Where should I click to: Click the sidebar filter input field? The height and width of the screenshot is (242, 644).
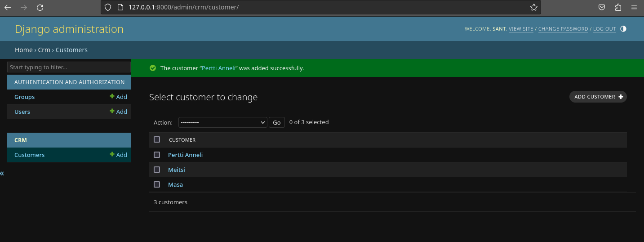point(69,67)
